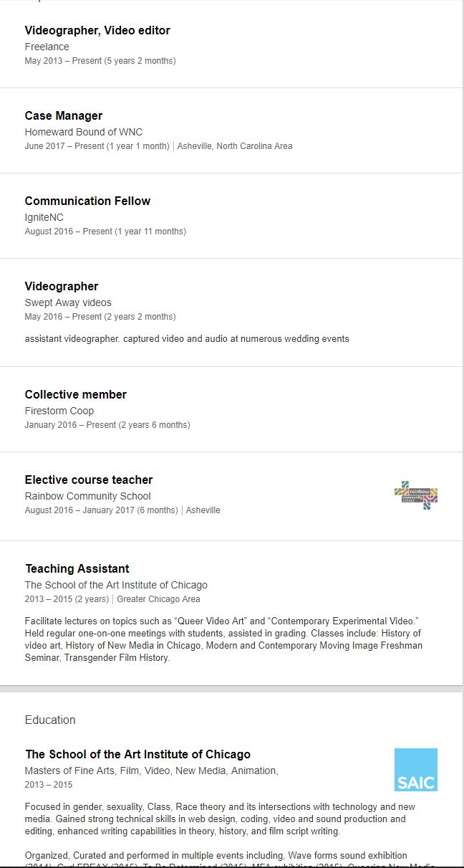Open the Elective course teacher entry
Viewport: 464px width, 868px height.
(89, 480)
